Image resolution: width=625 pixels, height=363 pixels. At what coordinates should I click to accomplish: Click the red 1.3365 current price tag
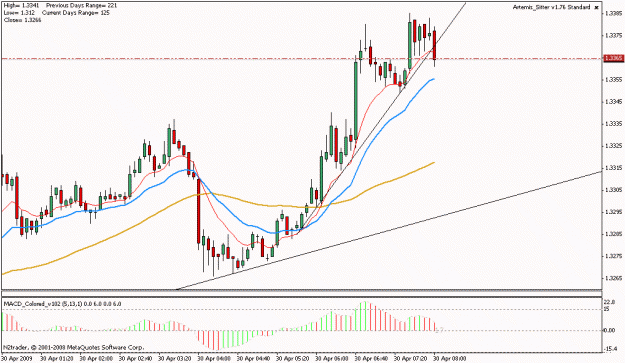click(614, 59)
